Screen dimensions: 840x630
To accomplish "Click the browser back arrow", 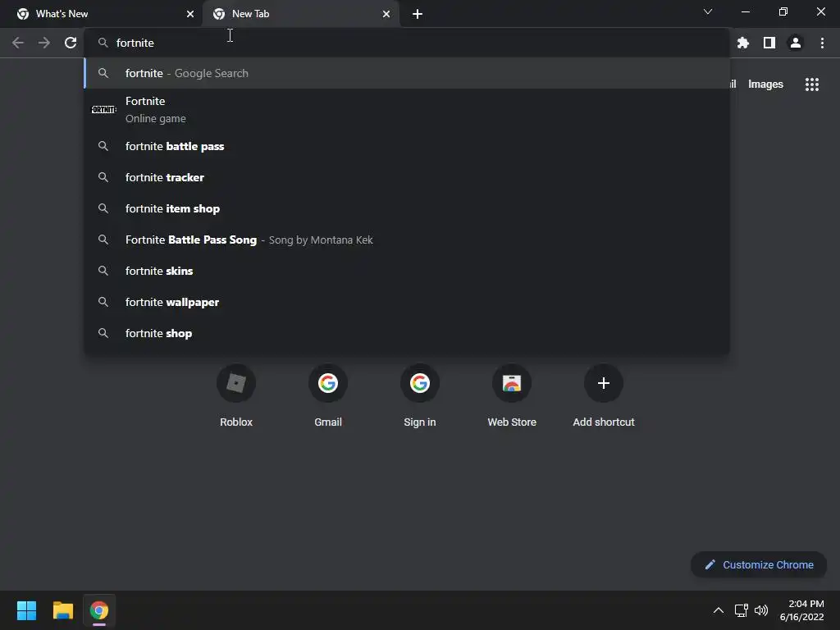I will pyautogui.click(x=18, y=43).
